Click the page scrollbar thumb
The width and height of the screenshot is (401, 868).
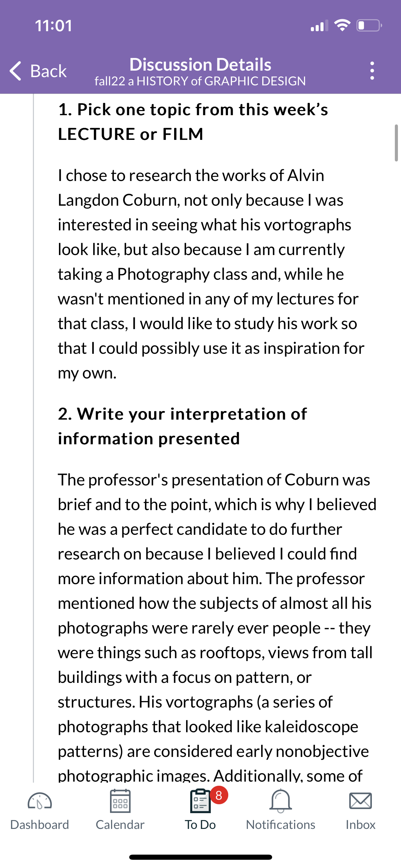click(x=396, y=143)
